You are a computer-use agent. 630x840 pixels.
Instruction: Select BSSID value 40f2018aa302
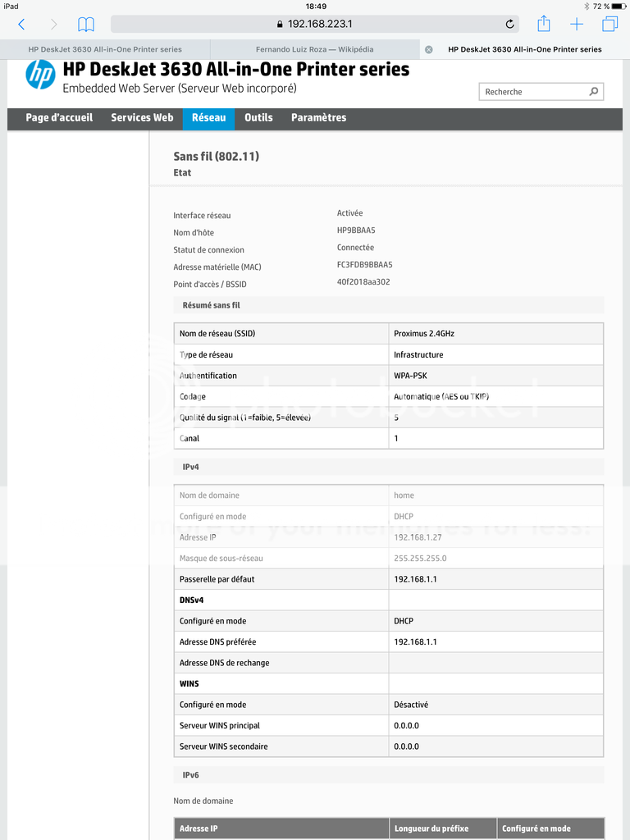tap(363, 282)
